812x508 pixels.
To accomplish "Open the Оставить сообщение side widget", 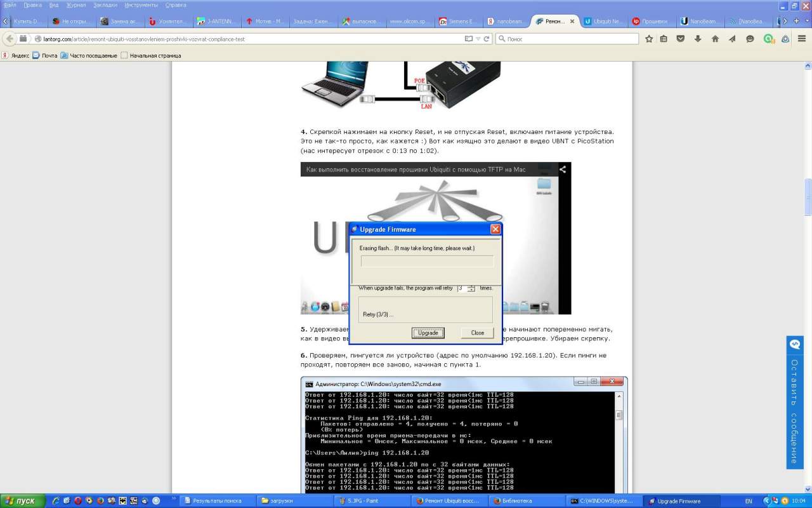I will pos(795,403).
